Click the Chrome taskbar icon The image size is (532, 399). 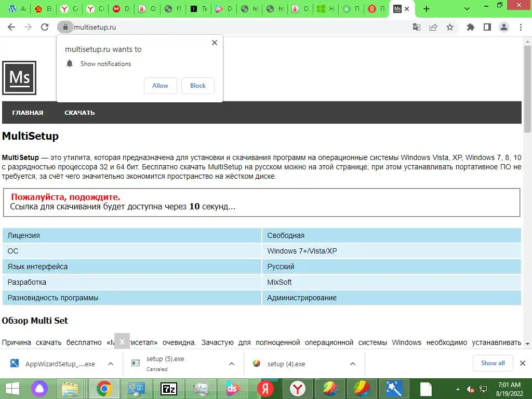104,389
